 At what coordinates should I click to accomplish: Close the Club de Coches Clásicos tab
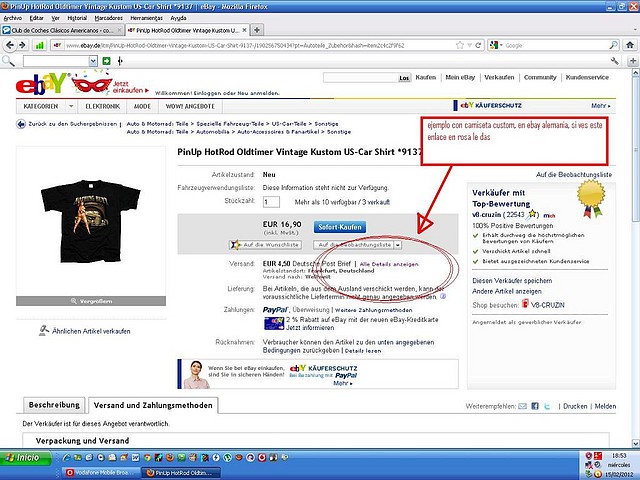[x=119, y=30]
